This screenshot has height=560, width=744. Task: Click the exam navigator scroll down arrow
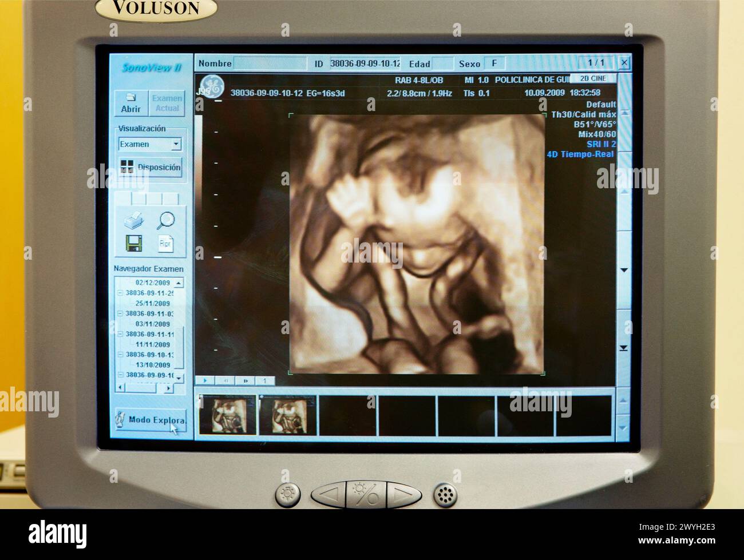[x=179, y=378]
